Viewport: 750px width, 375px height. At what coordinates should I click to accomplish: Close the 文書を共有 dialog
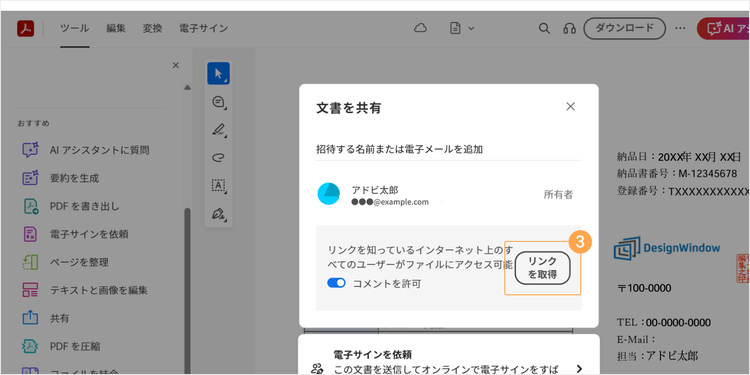[x=570, y=107]
